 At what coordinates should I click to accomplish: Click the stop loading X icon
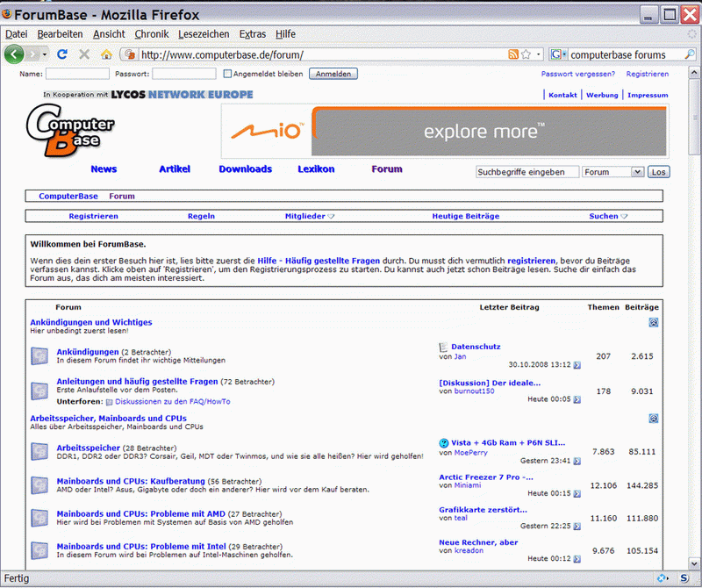(x=84, y=54)
